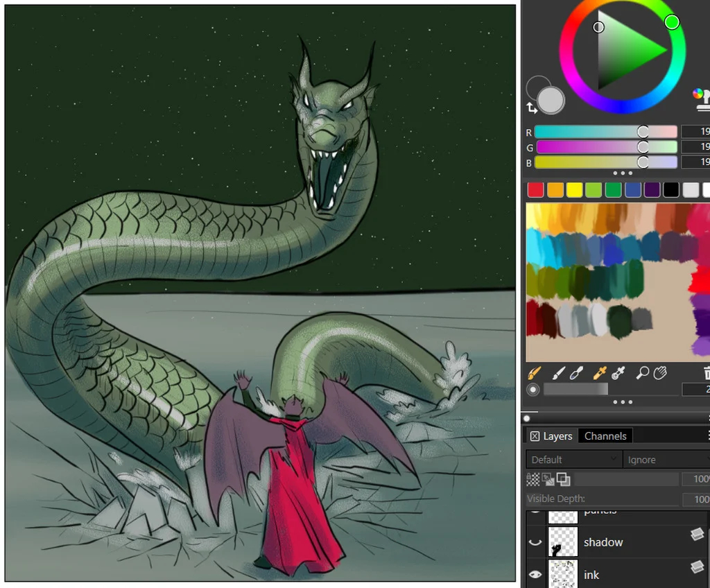This screenshot has width=710, height=588.
Task: Select the Layers tab
Action: pyautogui.click(x=557, y=436)
